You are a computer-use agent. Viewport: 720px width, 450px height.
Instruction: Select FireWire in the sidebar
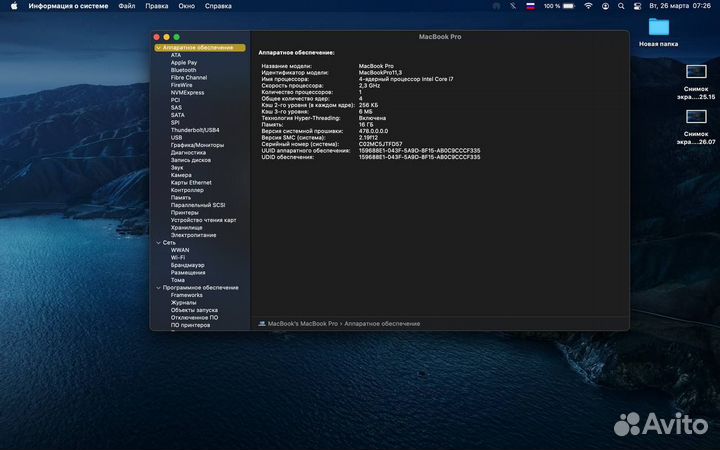(x=181, y=85)
